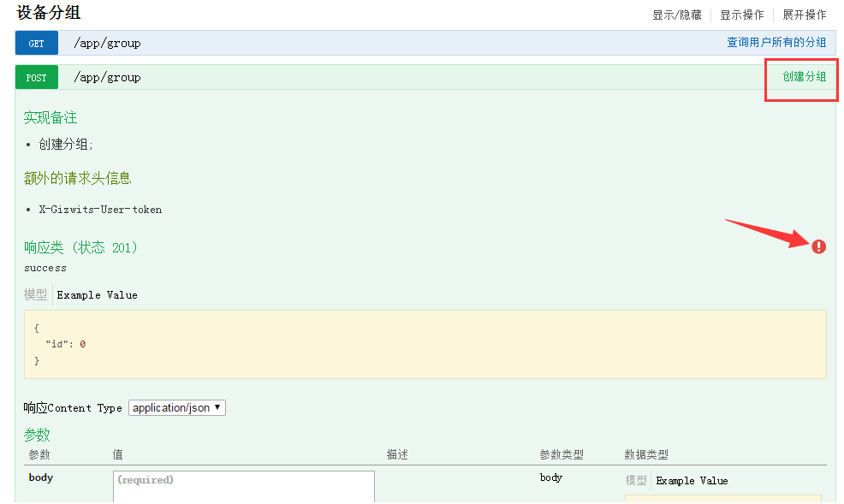
Task: Click 显示操作 to show operations
Action: point(741,14)
